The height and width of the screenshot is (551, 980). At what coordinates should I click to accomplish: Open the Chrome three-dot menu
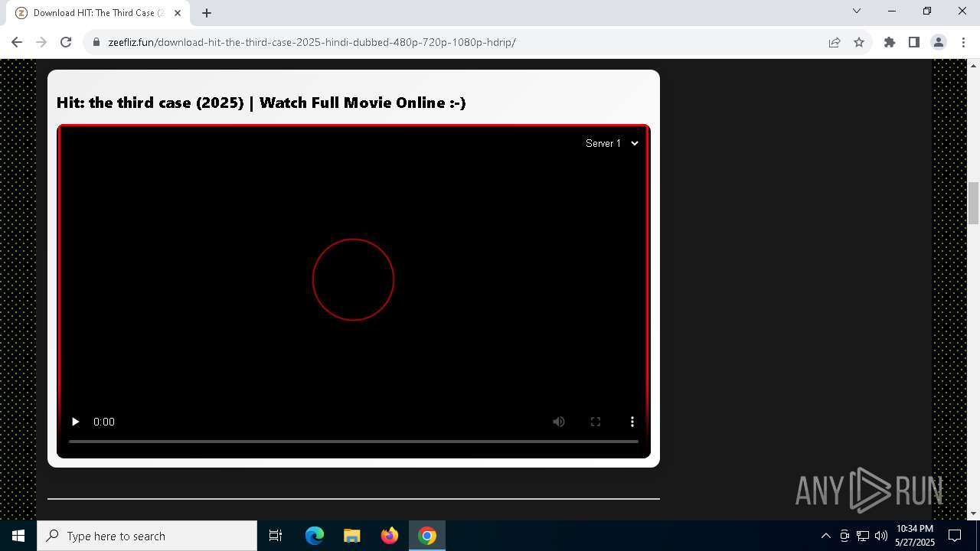(963, 42)
